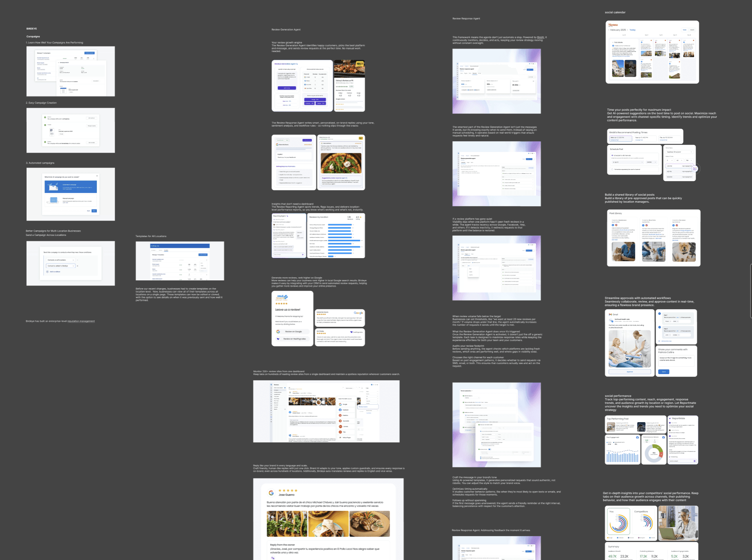Select 'Schedule separately for each channel' radio

pyautogui.click(x=612, y=169)
